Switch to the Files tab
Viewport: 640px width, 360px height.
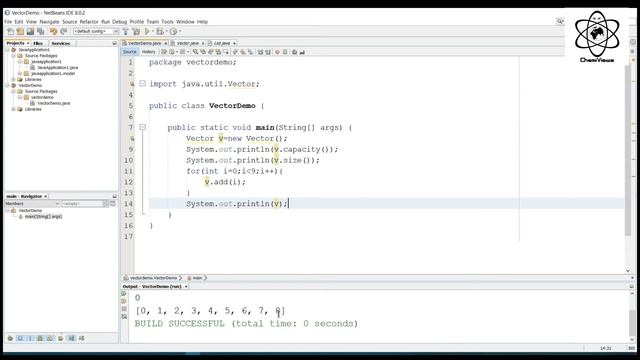[38, 43]
